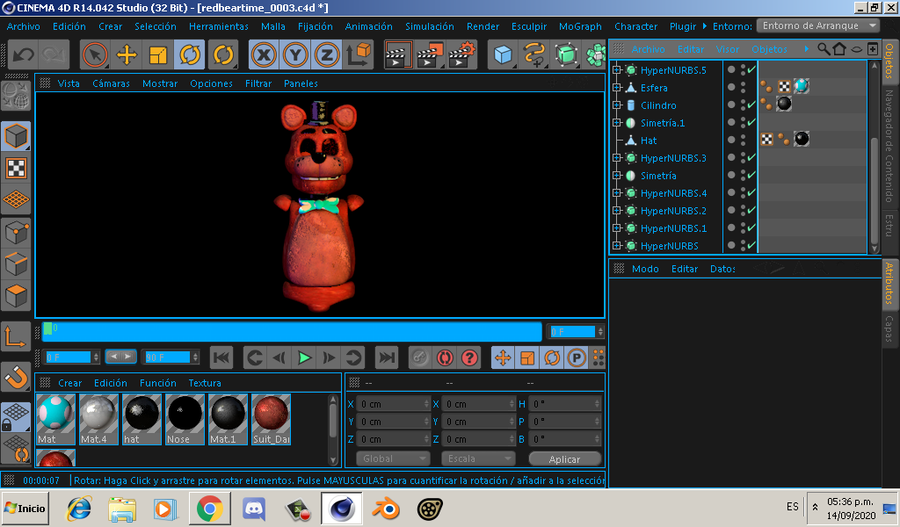Expand the HyperNURBS.5 tree node

click(x=616, y=70)
